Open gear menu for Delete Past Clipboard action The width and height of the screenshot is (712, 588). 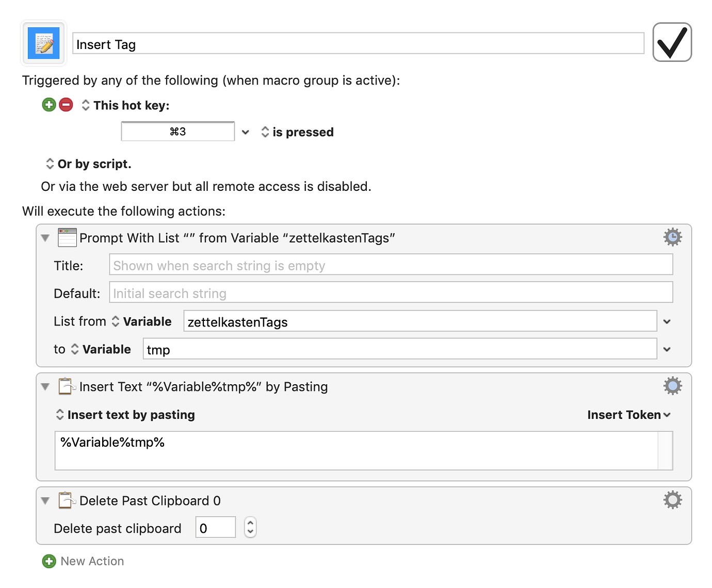click(x=672, y=500)
